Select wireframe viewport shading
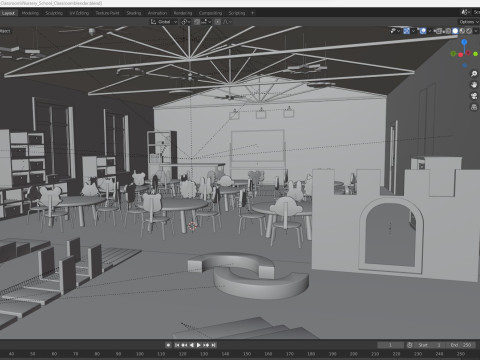This screenshot has width=480, height=360. (448, 31)
